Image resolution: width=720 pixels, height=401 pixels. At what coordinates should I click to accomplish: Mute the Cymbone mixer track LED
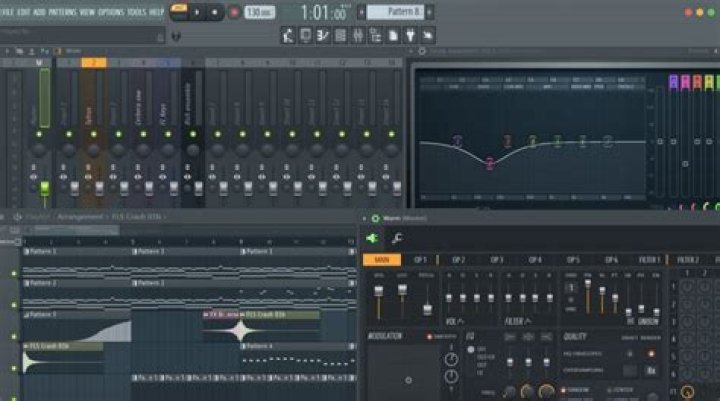pyautogui.click(x=143, y=134)
